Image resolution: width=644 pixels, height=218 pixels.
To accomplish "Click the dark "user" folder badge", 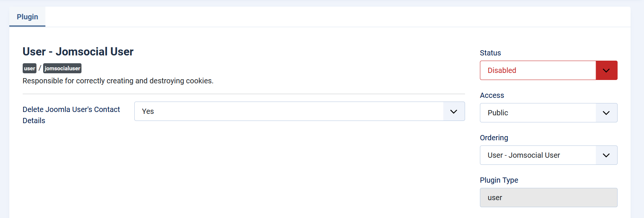I will click(29, 68).
